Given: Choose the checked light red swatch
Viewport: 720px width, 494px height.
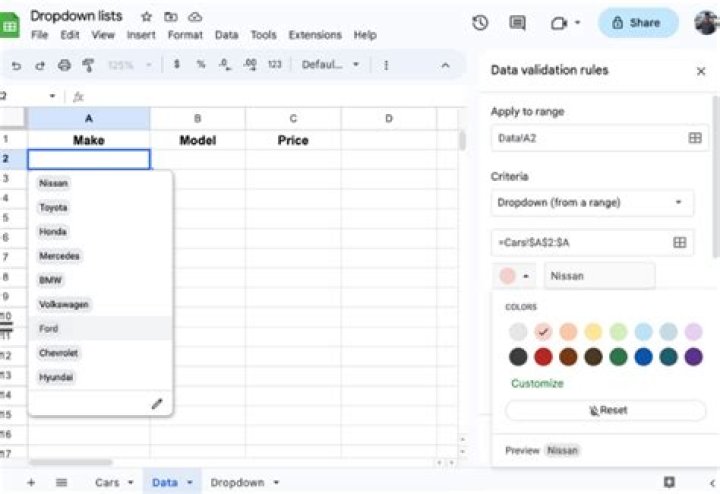Looking at the screenshot, I should 543,331.
